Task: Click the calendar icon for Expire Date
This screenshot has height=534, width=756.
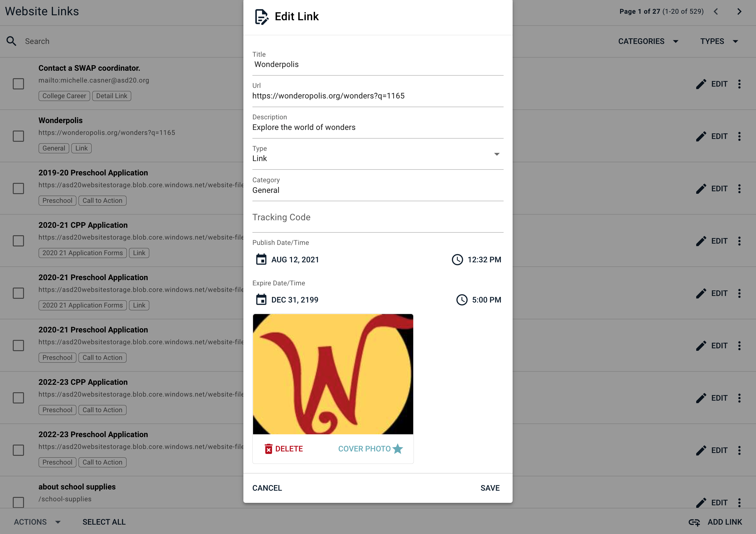Action: 261,300
